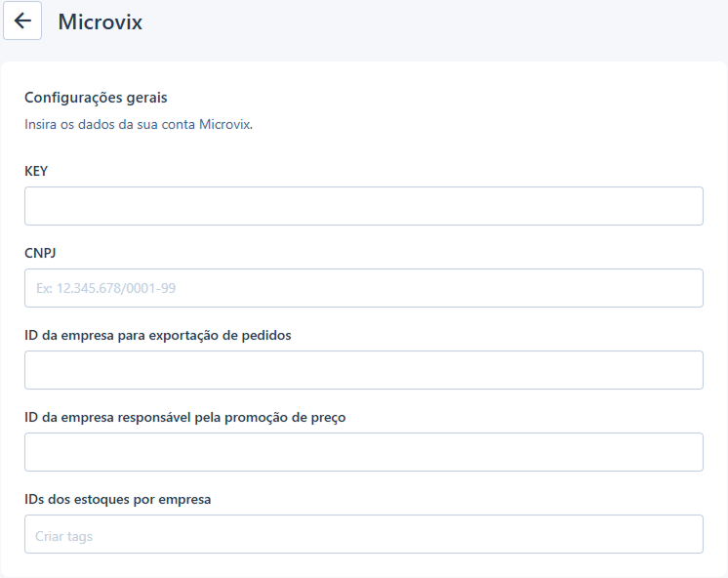
Task: Click the 'IDs dos estoques por empresa' label
Action: pos(117,500)
